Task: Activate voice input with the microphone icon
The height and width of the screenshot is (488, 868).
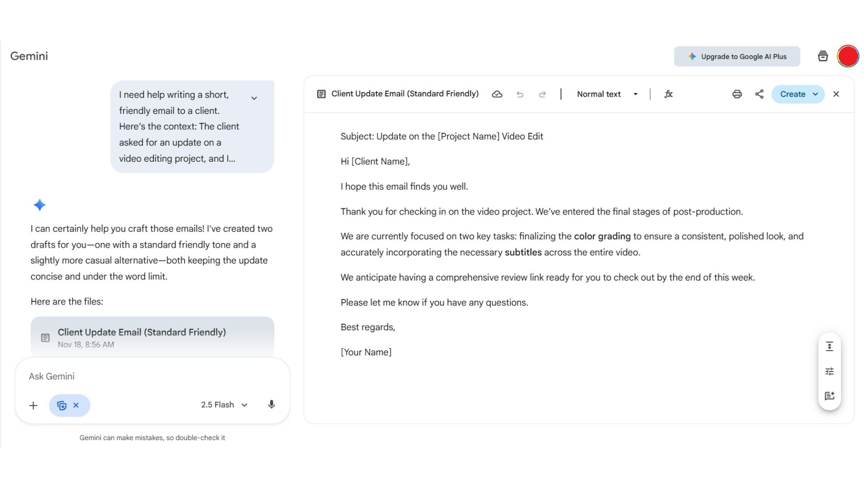Action: [x=271, y=405]
